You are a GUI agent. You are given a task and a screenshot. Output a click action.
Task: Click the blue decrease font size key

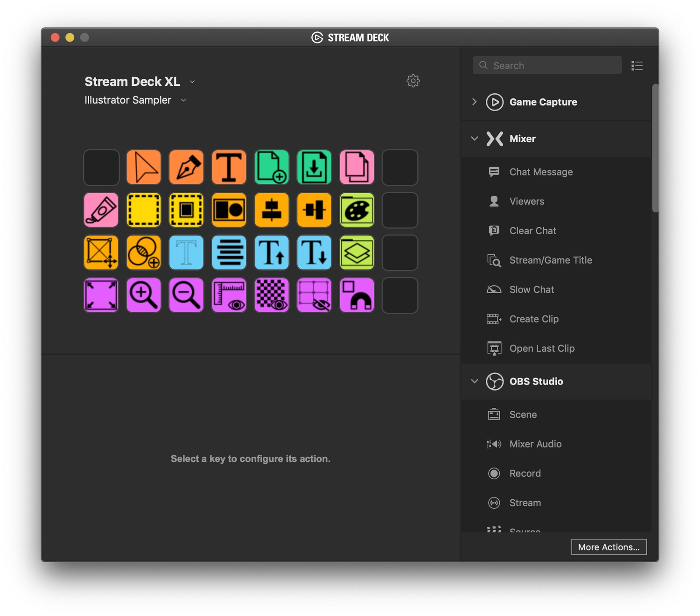314,252
